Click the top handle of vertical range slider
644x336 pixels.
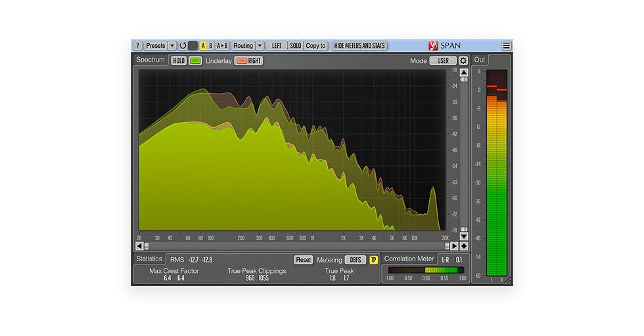(464, 79)
